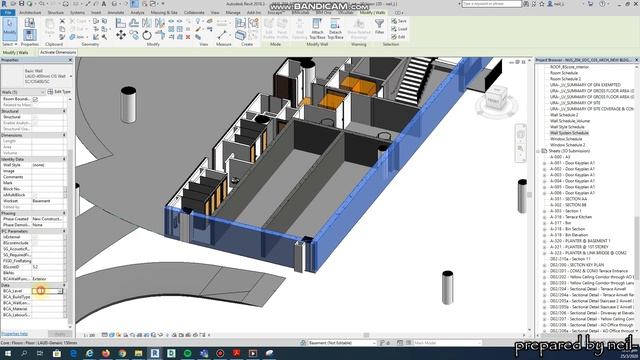
Task: Select Room Schedule in Project Browser
Action: tap(564, 73)
